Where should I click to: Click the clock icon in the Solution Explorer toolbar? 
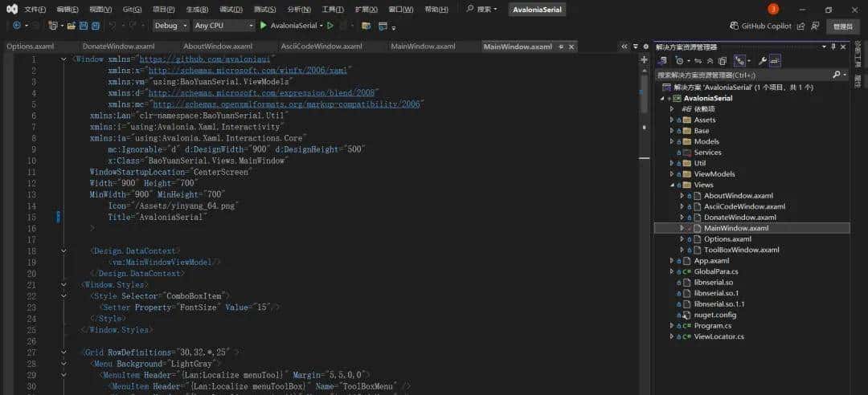[679, 60]
